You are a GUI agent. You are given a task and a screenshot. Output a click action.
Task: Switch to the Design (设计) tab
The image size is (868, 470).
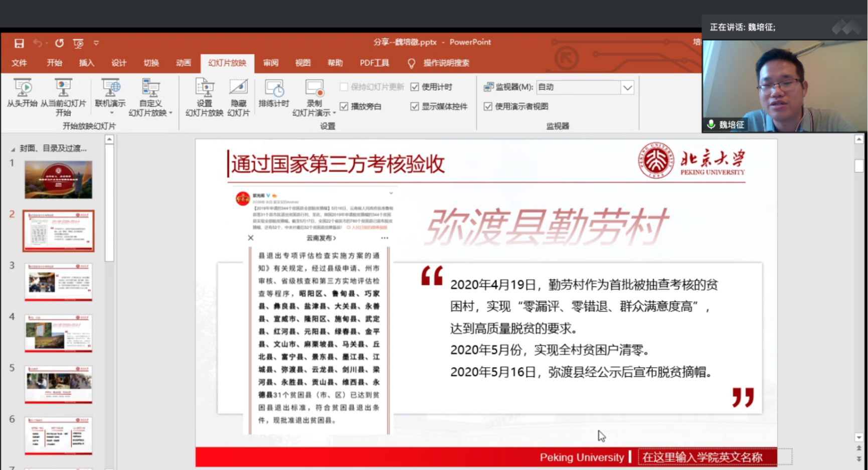(119, 63)
